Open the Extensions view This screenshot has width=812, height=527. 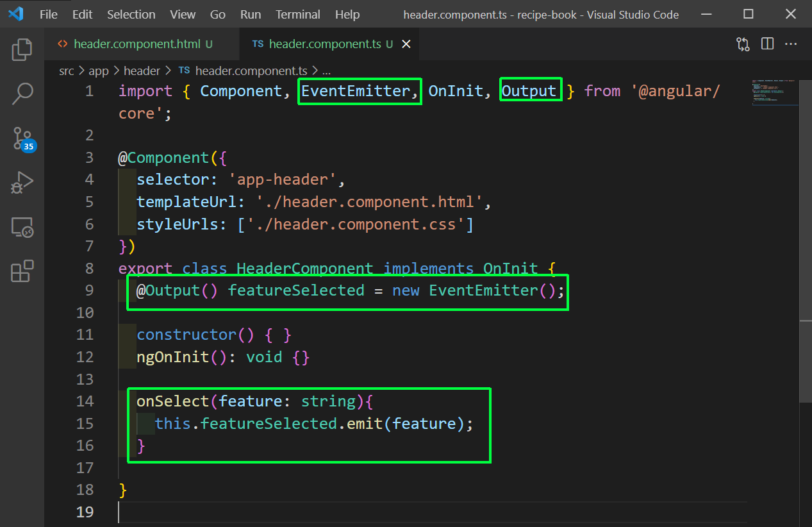click(x=22, y=271)
